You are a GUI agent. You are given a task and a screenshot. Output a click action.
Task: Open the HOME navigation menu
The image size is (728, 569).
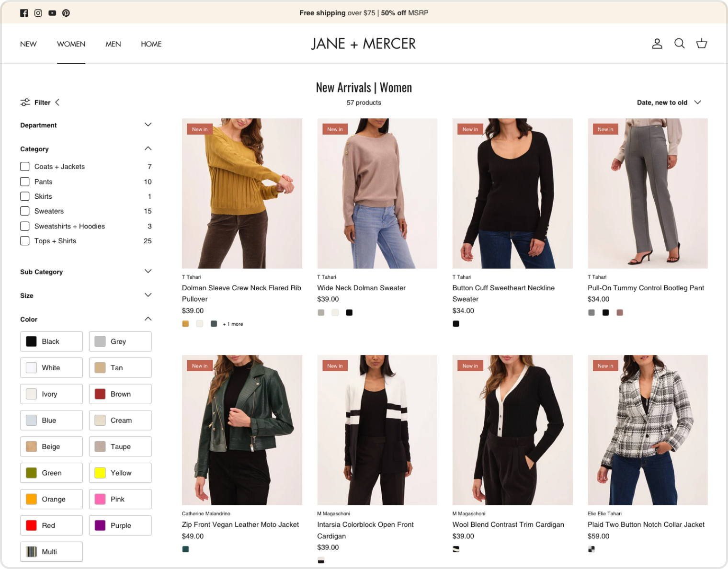151,44
